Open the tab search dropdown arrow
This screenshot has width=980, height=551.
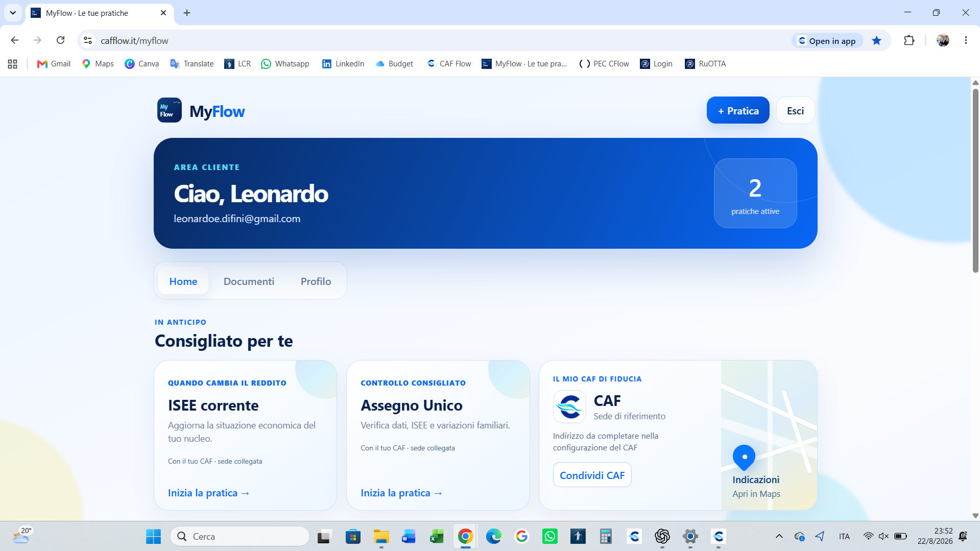pyautogui.click(x=13, y=13)
